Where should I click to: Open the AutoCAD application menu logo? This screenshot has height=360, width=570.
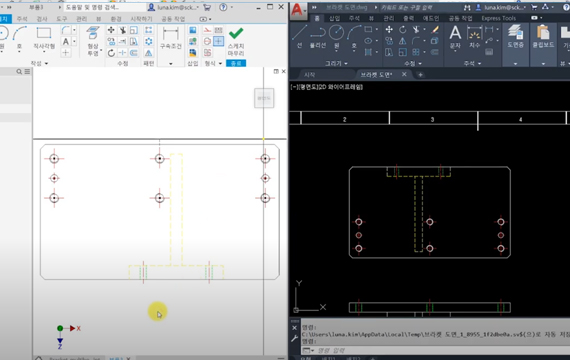[297, 10]
